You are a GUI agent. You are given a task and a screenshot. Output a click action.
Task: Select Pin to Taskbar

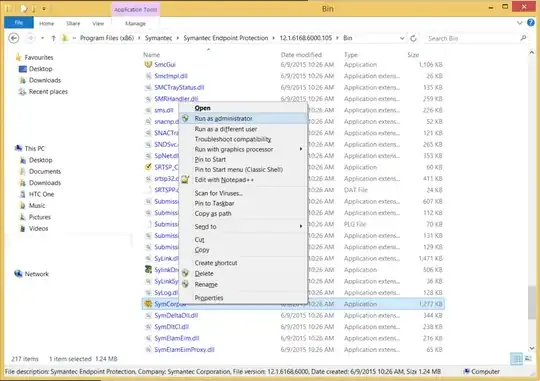click(243, 203)
